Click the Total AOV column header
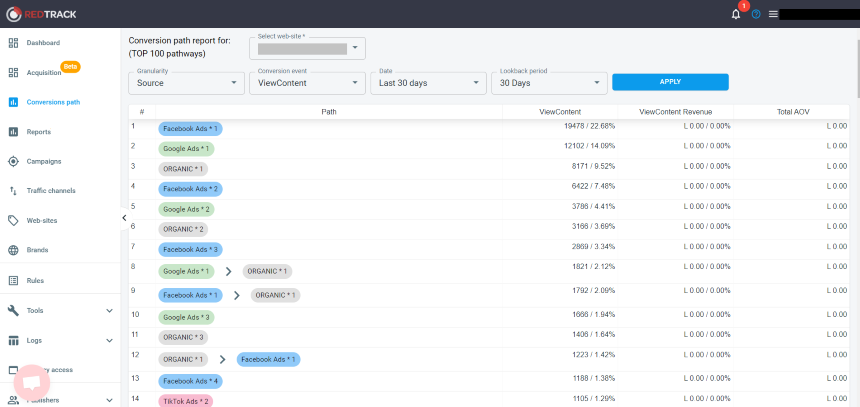860x407 pixels. coord(791,112)
